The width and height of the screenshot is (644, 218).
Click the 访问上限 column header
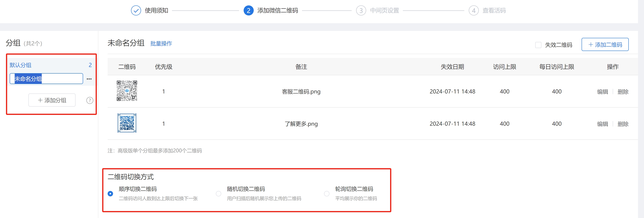coord(504,67)
